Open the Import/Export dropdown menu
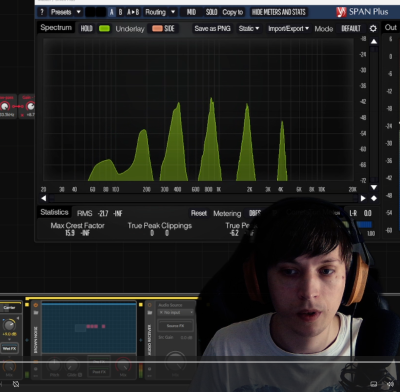The image size is (400, 392). tap(288, 29)
